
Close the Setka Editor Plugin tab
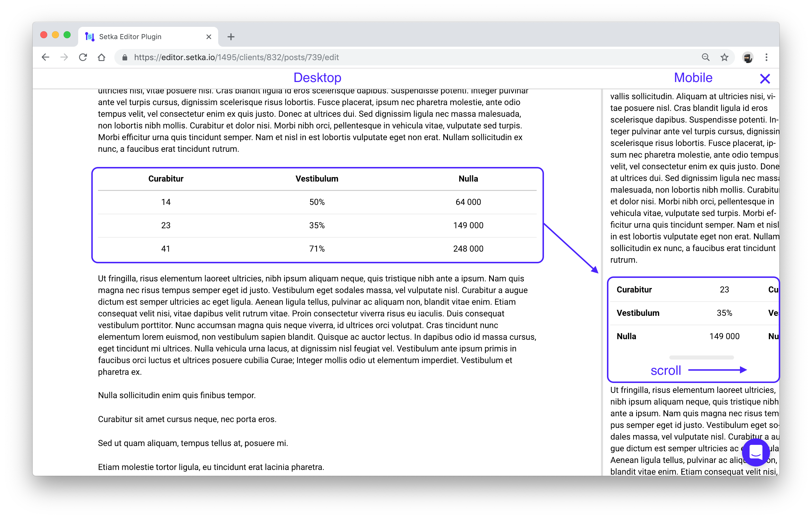(x=209, y=37)
